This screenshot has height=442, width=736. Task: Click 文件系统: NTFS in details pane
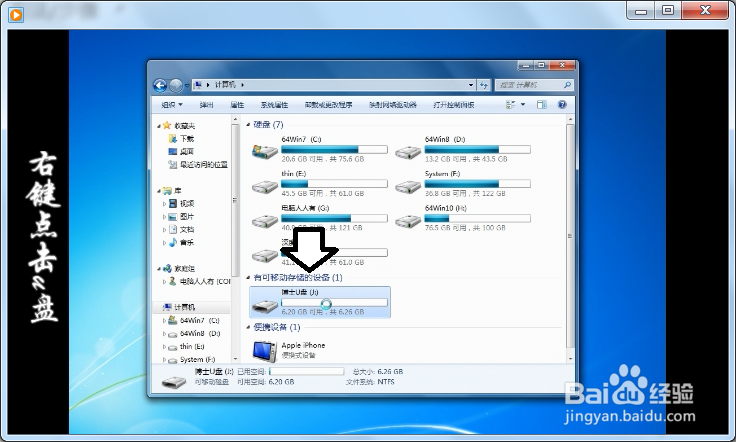tap(370, 382)
